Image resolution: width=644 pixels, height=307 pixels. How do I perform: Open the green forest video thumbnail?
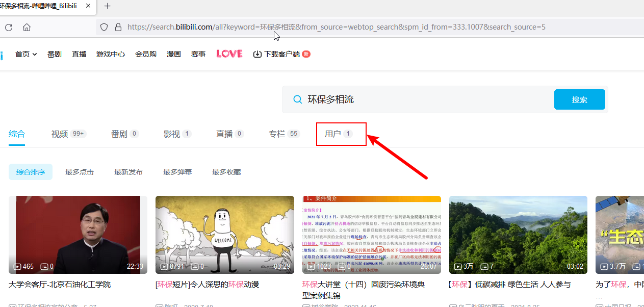pos(519,235)
